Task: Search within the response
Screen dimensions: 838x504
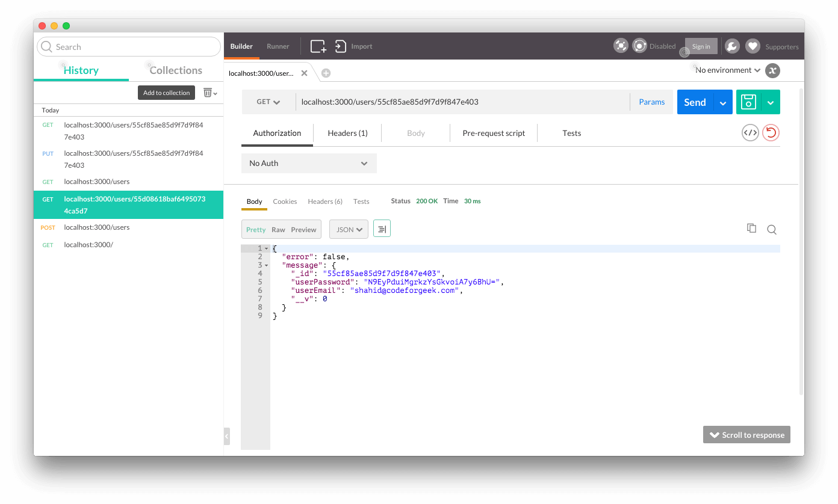Action: pyautogui.click(x=771, y=229)
